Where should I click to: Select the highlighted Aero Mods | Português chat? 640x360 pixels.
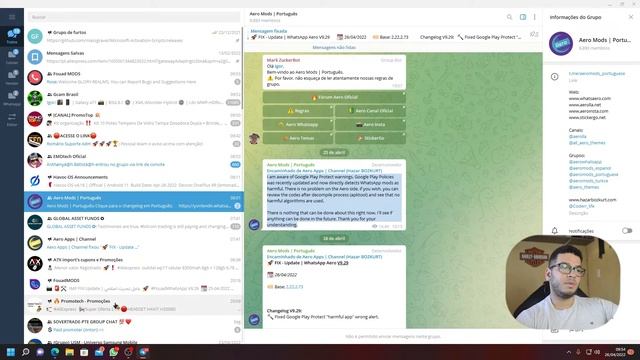tap(134, 202)
